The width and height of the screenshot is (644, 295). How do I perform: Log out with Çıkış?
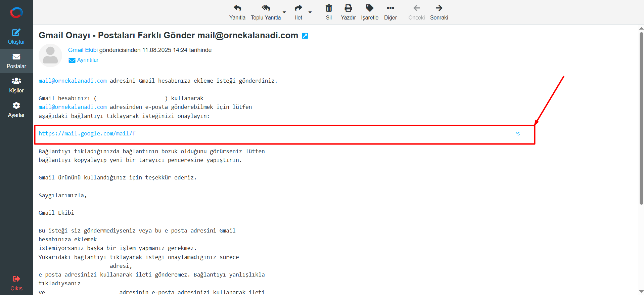coord(16,283)
